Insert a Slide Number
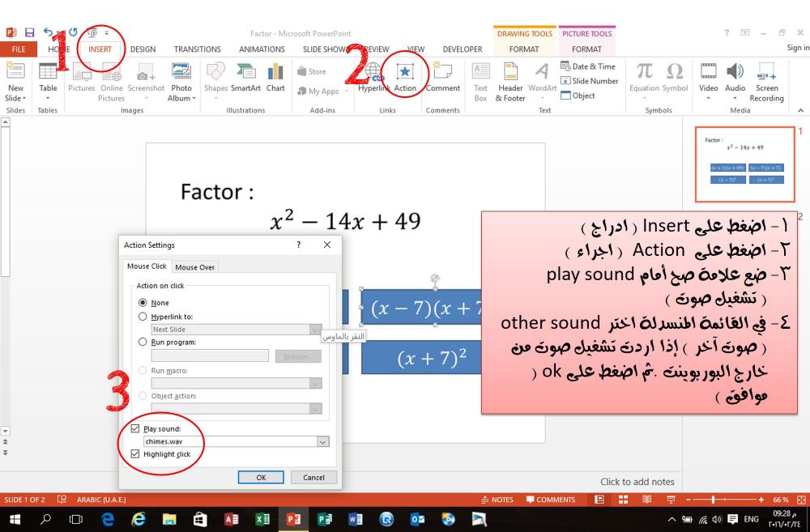This screenshot has width=810, height=532. [x=590, y=81]
